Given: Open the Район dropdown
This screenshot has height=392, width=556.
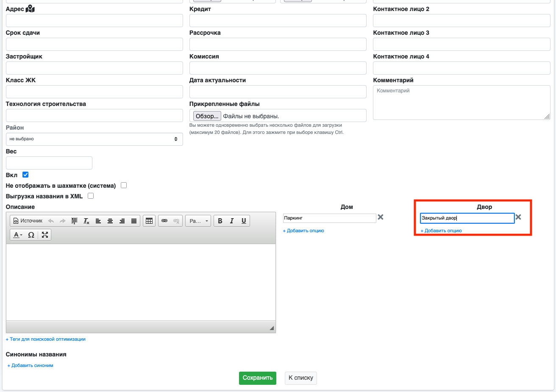Looking at the screenshot, I should coord(95,139).
